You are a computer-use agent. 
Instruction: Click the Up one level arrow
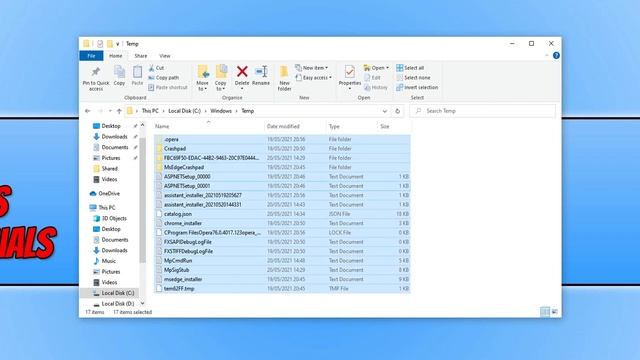[x=119, y=111]
